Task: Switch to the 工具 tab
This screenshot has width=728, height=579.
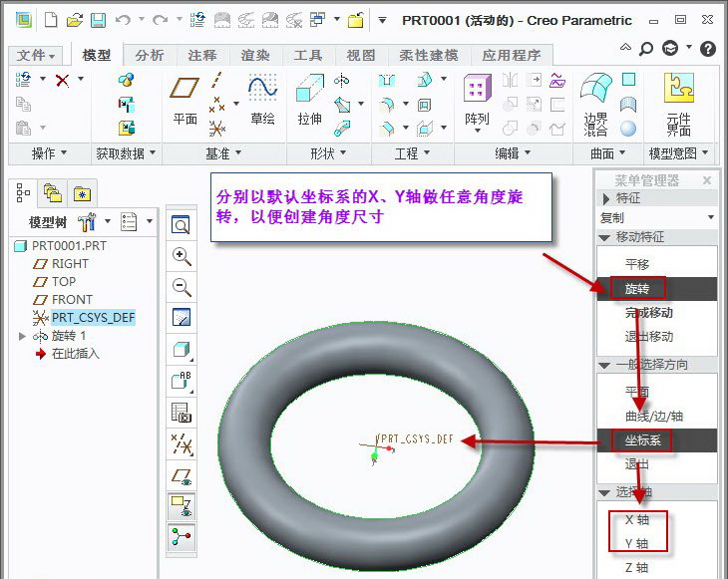Action: pos(308,56)
